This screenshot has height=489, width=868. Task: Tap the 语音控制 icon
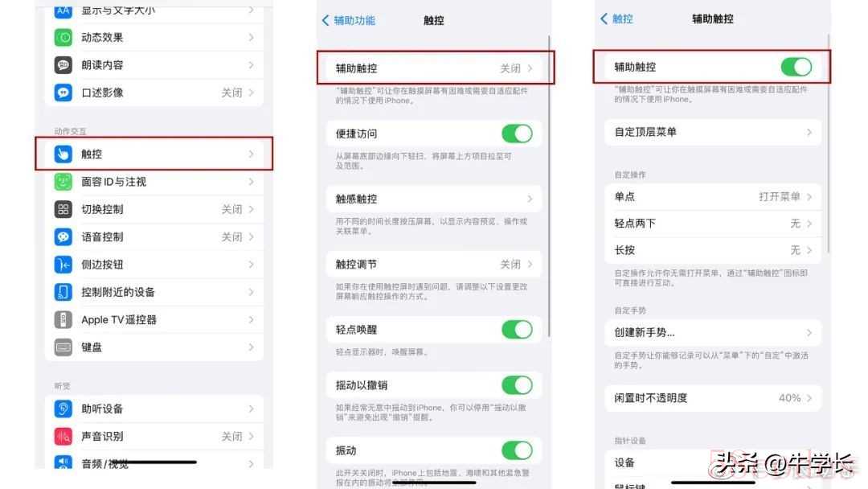tap(63, 237)
